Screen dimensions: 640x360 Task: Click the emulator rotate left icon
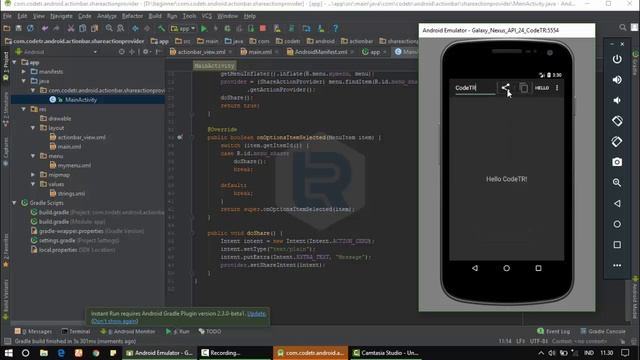(x=617, y=121)
